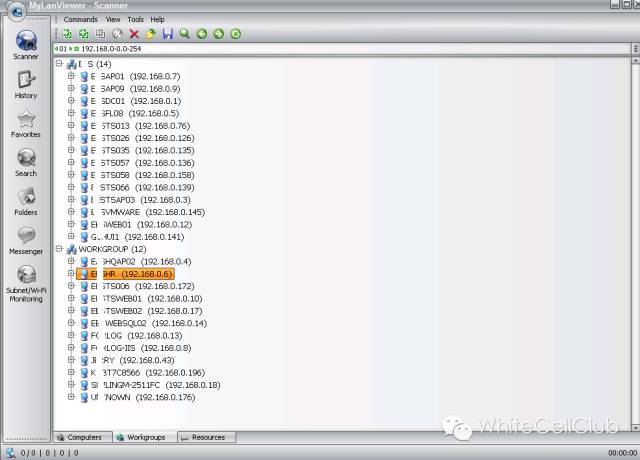Image resolution: width=640 pixels, height=460 pixels.
Task: Open the Tools menu
Action: pos(135,19)
